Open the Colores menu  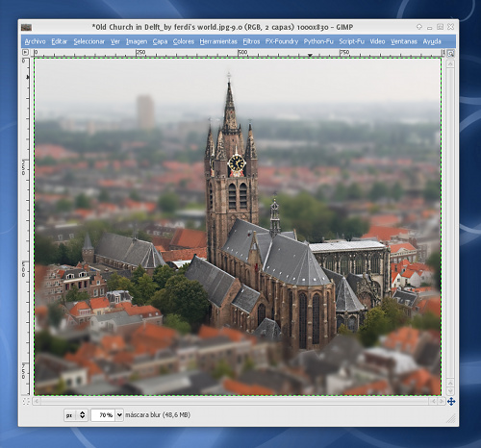[x=184, y=41]
